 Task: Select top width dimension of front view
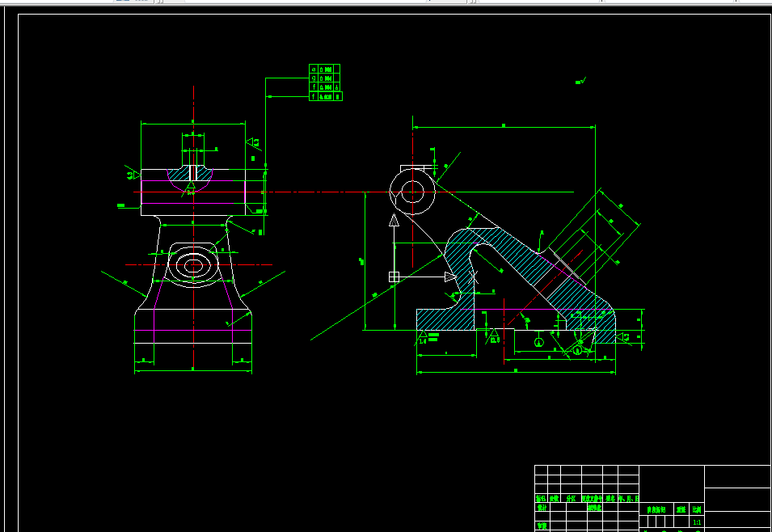[193, 123]
